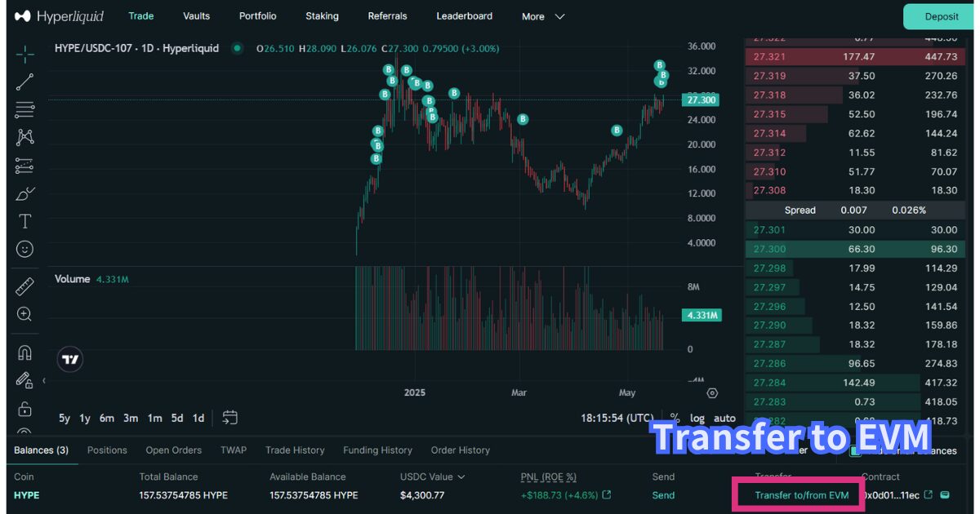Set chart range to 5d
Screen dimensions: 980x514
[x=177, y=418]
